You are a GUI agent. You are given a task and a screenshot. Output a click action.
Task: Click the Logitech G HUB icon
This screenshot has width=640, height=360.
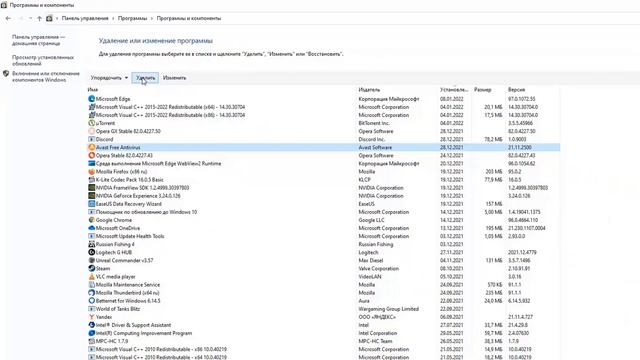click(91, 252)
